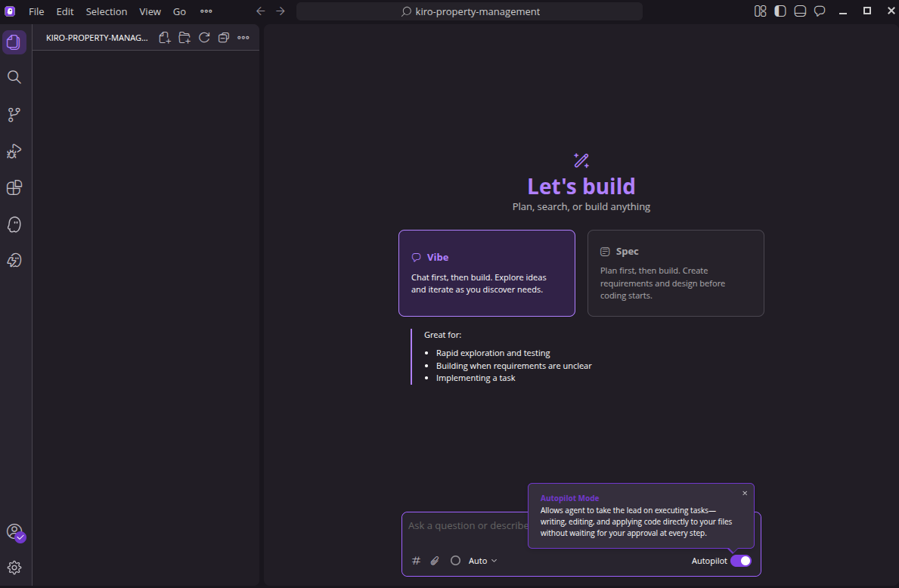Navigate back with the left arrow

coord(260,11)
